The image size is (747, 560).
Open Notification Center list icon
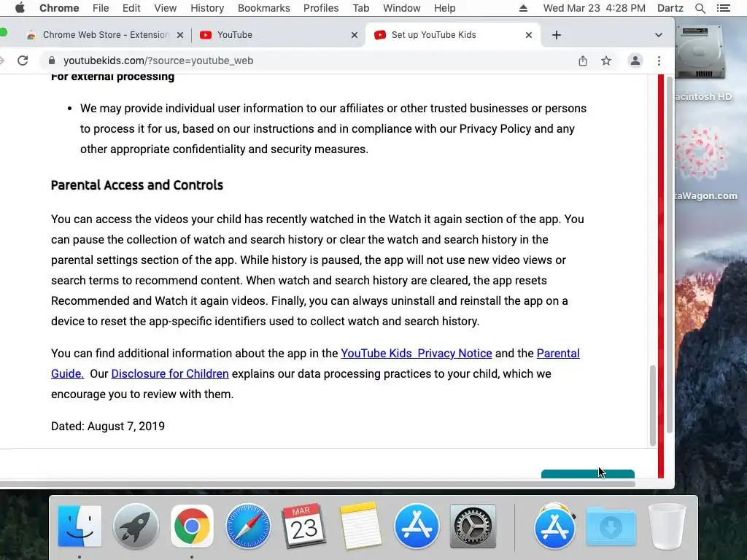pos(724,8)
